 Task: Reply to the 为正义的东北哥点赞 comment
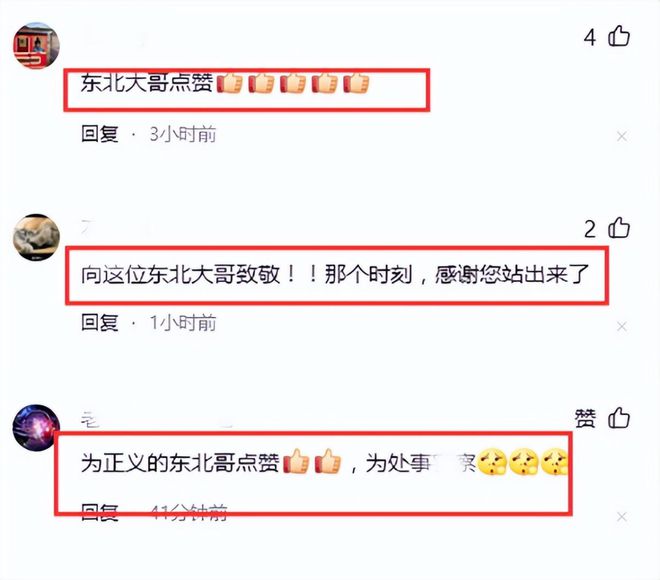pos(100,513)
